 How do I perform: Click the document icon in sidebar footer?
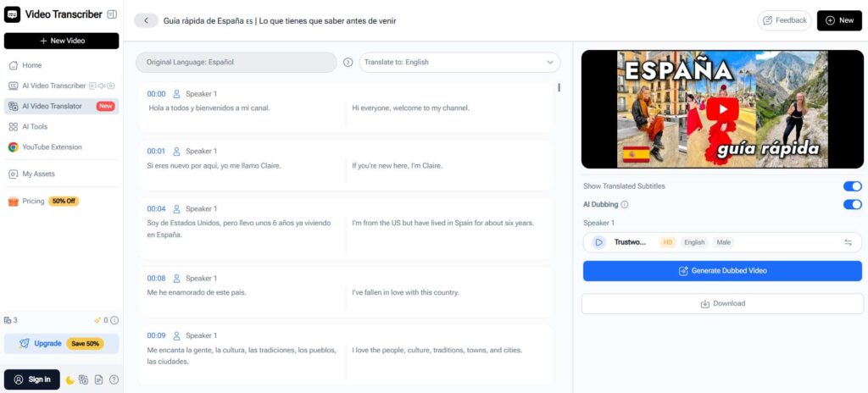click(98, 379)
